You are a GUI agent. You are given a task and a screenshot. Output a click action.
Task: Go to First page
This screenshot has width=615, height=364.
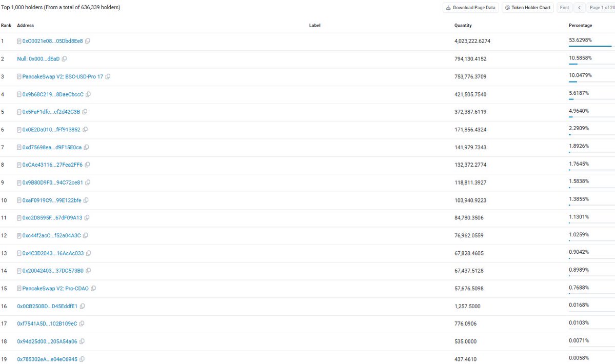click(x=564, y=8)
